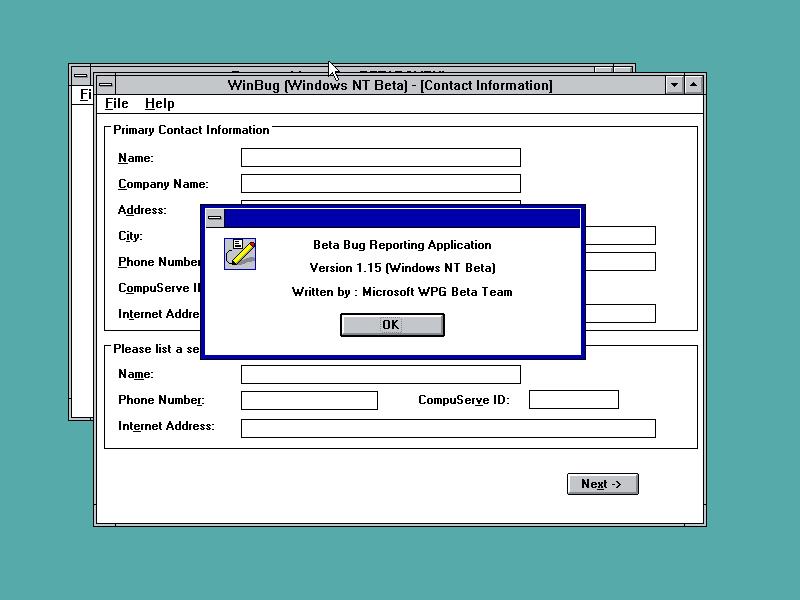Click the WinBug window title bar
The width and height of the screenshot is (800, 600).
tap(390, 85)
